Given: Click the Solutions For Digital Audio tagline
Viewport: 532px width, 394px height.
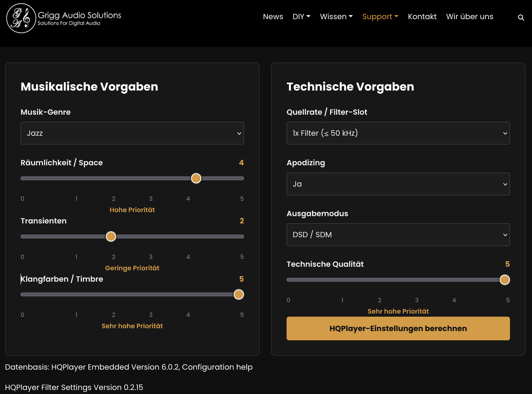Looking at the screenshot, I should (x=69, y=23).
